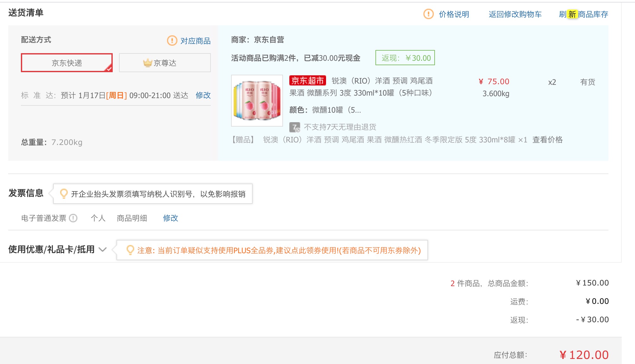The height and width of the screenshot is (364, 635).
Task: Click the 7-day no-return icon
Action: pos(294,127)
